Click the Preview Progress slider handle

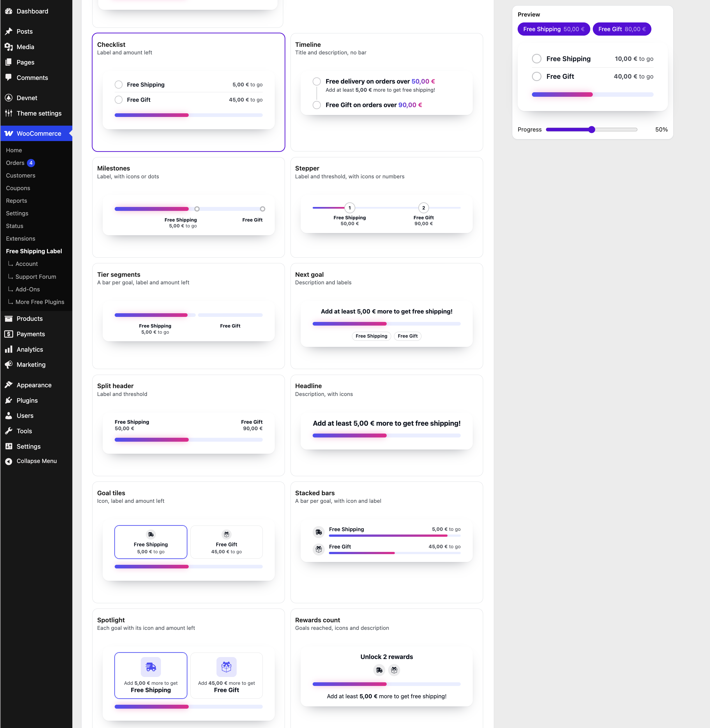click(592, 130)
